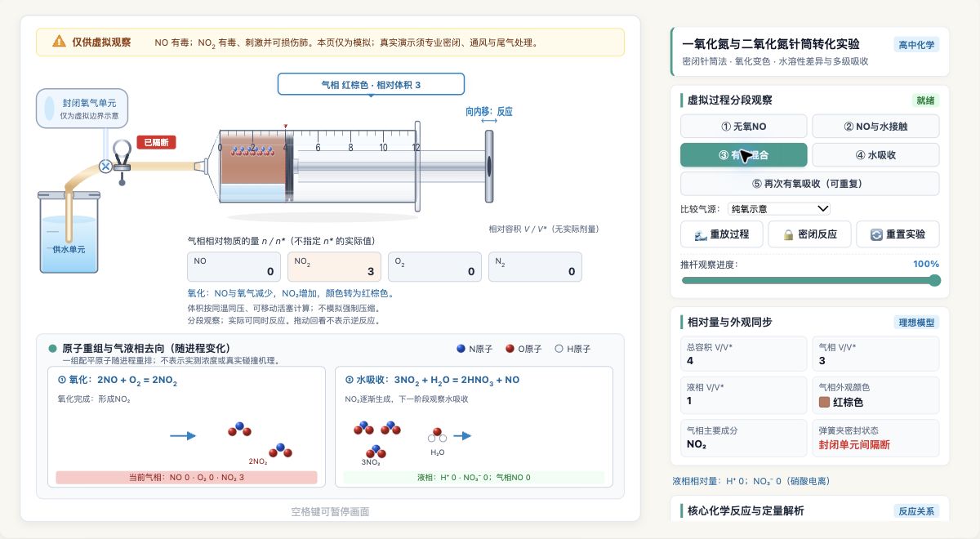Click the 液相 green status bar
This screenshot has height=539, width=980.
(474, 477)
